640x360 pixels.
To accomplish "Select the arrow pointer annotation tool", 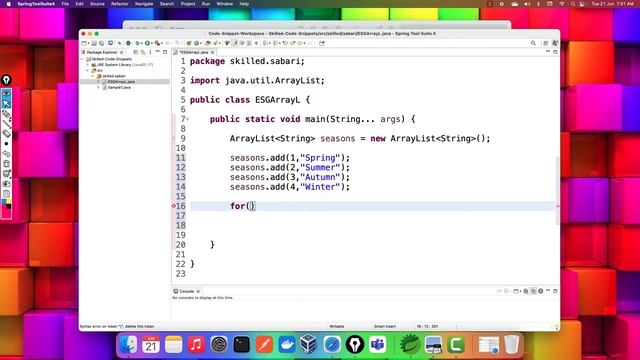I will click(7, 104).
